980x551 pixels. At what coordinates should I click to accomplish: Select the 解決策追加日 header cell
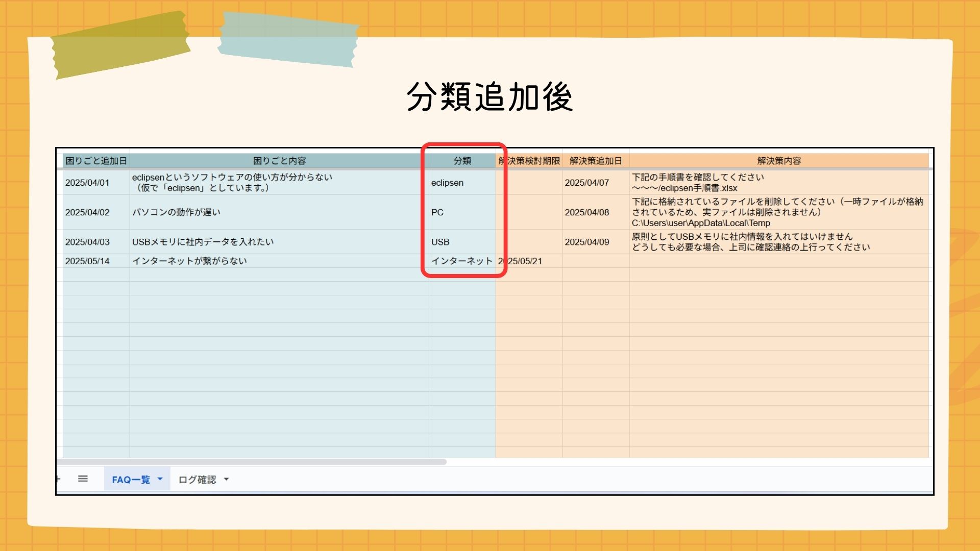[596, 161]
